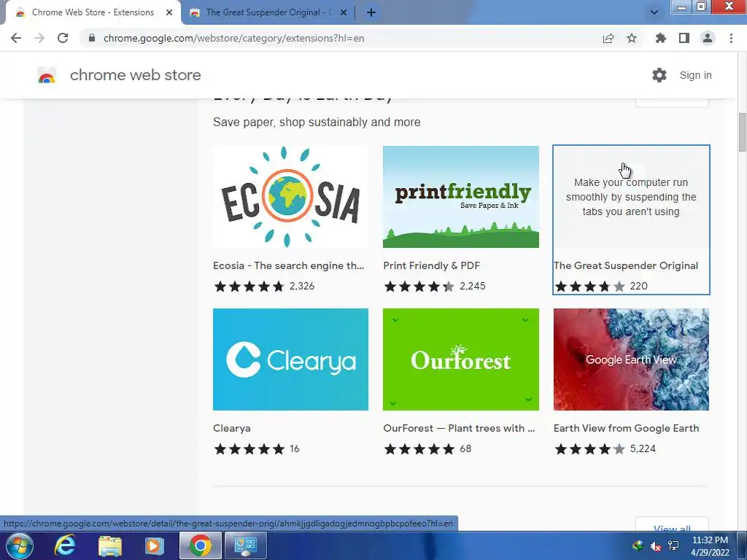747x560 pixels.
Task: Click 'Print Friendly & PDF' title
Action: [432, 265]
